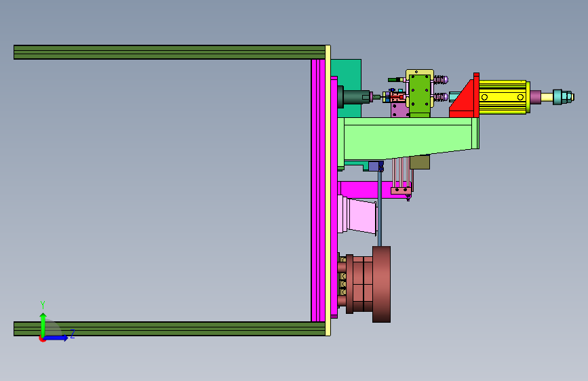Screen dimensions: 588x381
Task: Select the red triangular mounting bracket
Action: pos(465,100)
